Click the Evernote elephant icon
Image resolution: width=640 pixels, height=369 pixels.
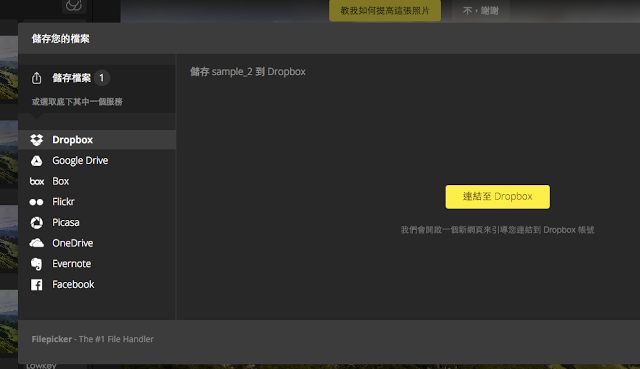click(x=36, y=264)
